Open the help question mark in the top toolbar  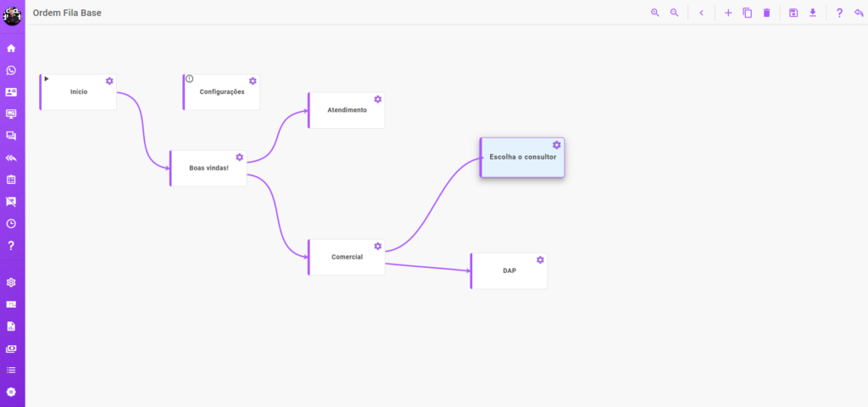point(839,13)
